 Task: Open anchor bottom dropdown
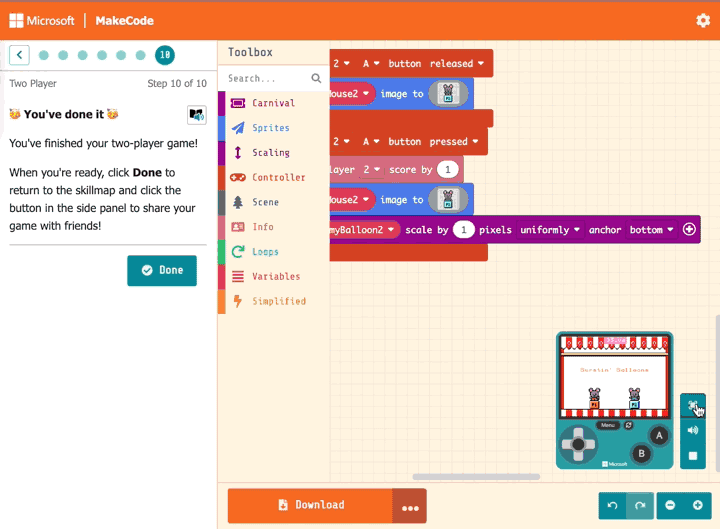651,230
